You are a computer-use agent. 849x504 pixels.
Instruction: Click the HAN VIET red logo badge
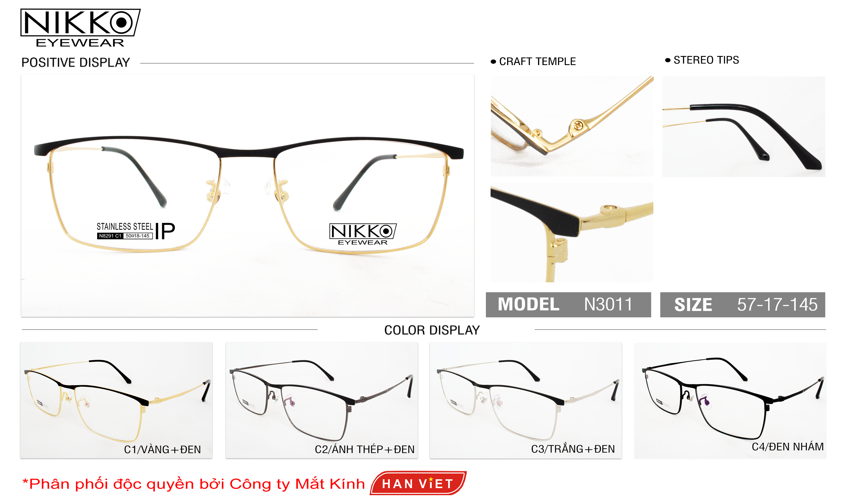418,483
